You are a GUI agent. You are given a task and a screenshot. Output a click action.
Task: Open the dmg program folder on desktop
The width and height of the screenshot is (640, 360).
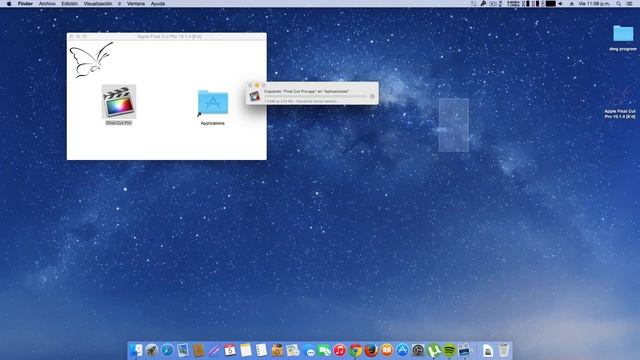tap(623, 33)
